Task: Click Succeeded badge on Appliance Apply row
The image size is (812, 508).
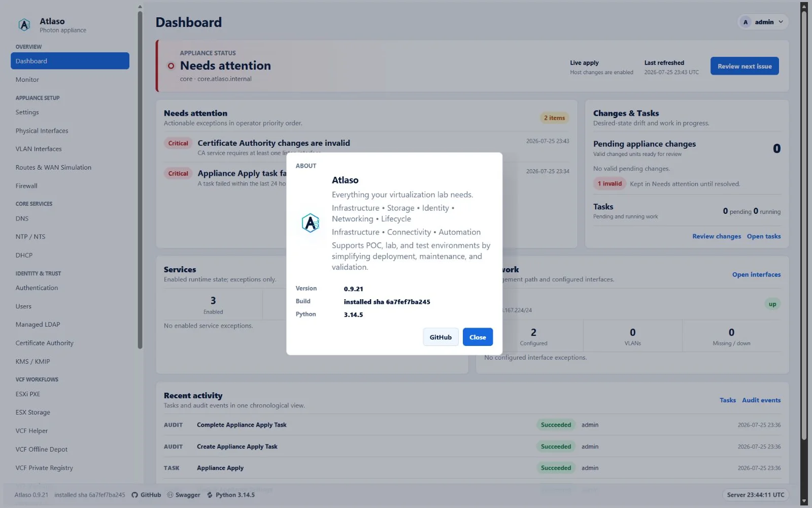Action: tap(556, 468)
